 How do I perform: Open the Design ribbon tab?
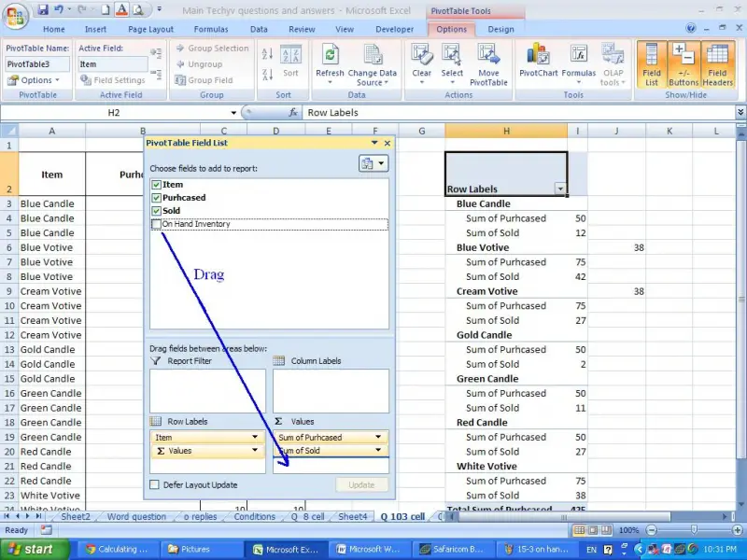pyautogui.click(x=500, y=29)
